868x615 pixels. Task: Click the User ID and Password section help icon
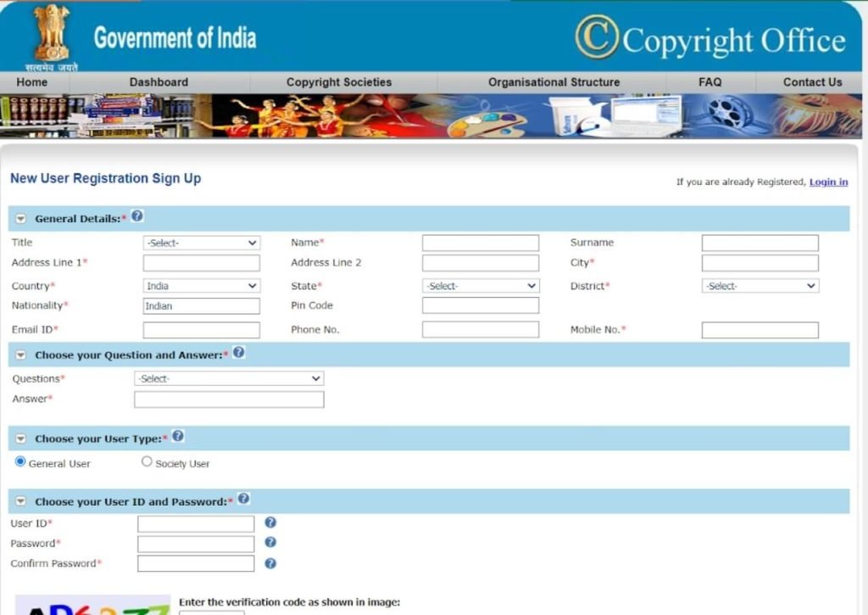click(x=243, y=499)
